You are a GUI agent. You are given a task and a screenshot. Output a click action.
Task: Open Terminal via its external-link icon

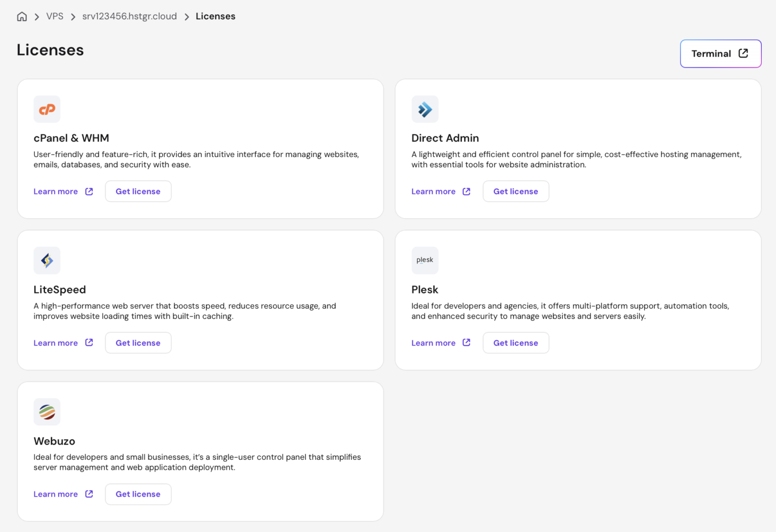pos(743,54)
